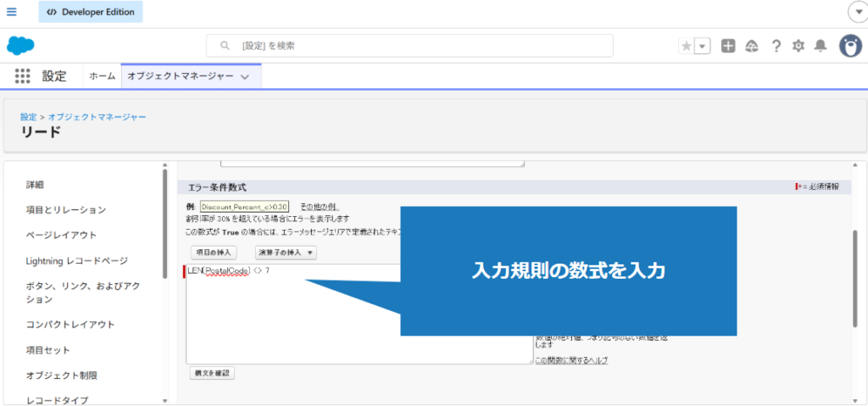868x406 pixels.
Task: Select ページレイアウト in the sidebar
Action: click(61, 235)
